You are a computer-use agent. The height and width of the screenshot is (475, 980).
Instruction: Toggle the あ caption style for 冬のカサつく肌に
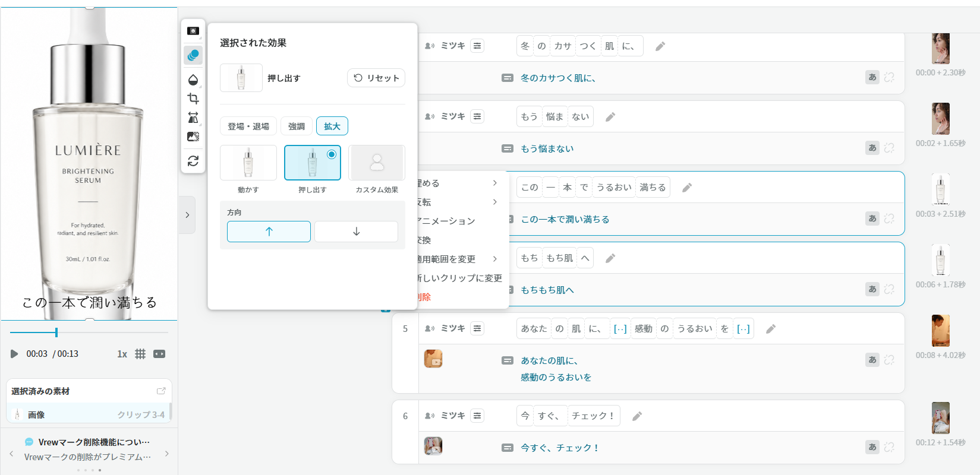click(872, 77)
